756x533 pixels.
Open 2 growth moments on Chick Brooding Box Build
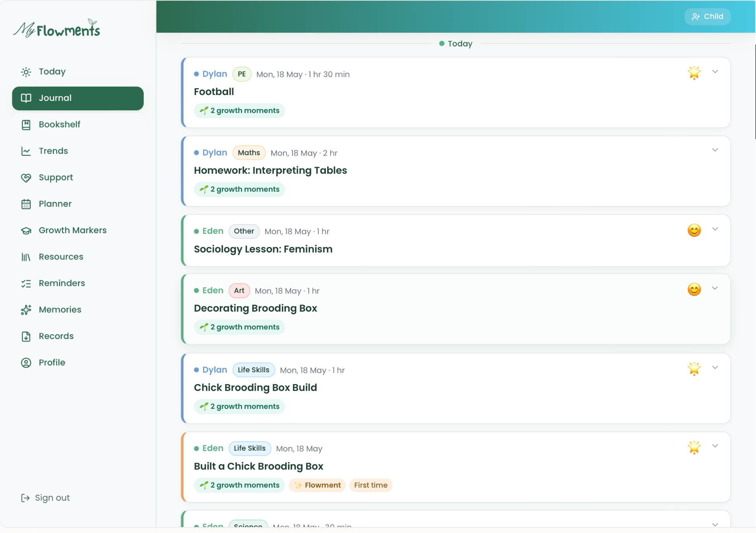(x=239, y=407)
